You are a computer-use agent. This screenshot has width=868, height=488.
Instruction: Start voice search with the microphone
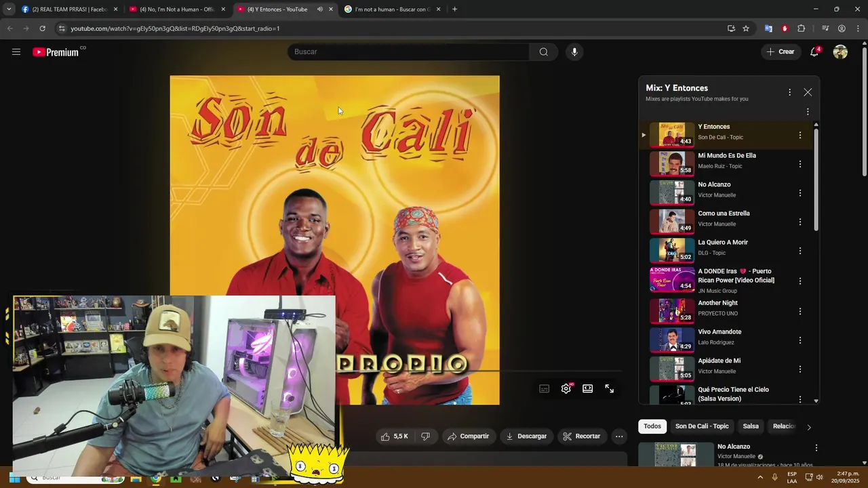coord(574,52)
